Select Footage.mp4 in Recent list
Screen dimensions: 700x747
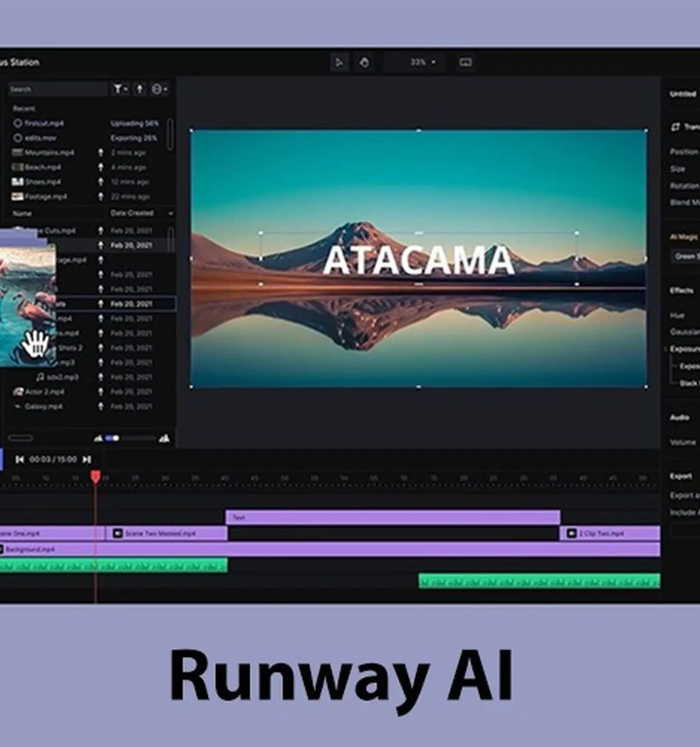[46, 196]
